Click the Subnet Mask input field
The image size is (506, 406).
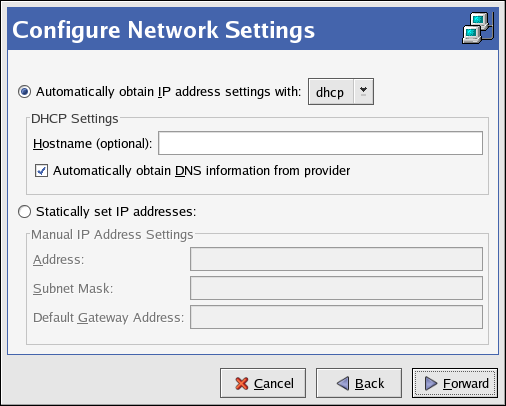pyautogui.click(x=336, y=288)
